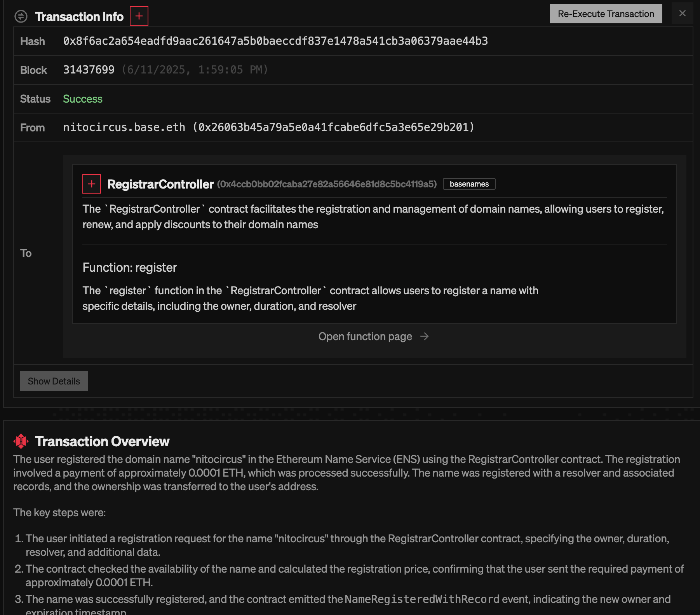
Task: Click the Success status label
Action: click(82, 99)
